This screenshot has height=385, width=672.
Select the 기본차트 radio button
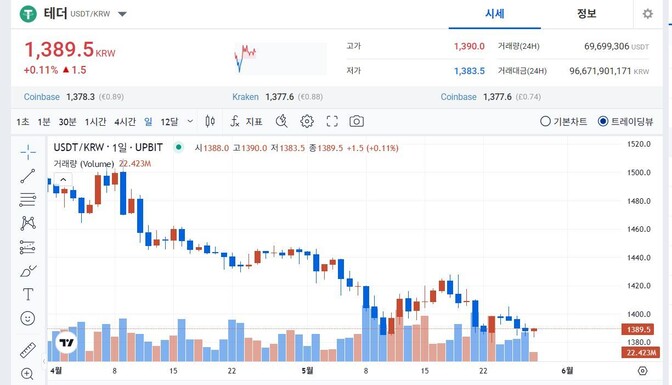pyautogui.click(x=545, y=121)
